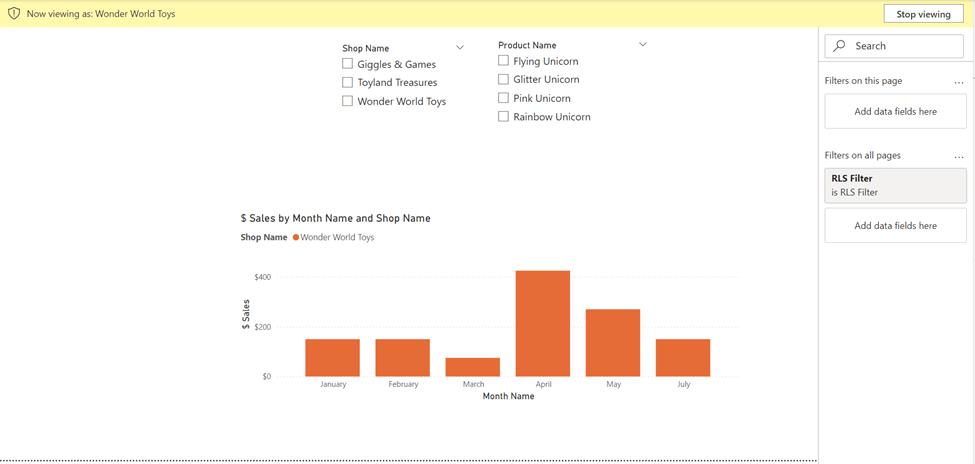Click the magnifier icon in the Search box
975x464 pixels.
(840, 46)
